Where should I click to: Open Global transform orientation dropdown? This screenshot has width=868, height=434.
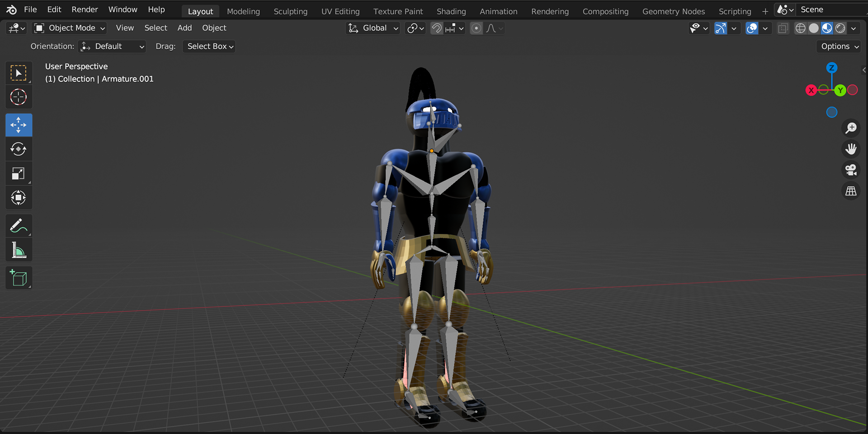[x=373, y=28]
